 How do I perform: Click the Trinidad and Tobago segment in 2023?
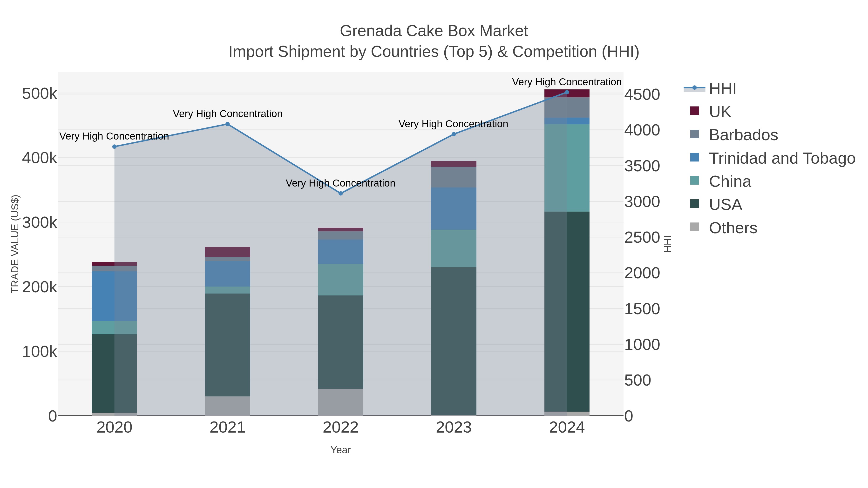pos(454,209)
